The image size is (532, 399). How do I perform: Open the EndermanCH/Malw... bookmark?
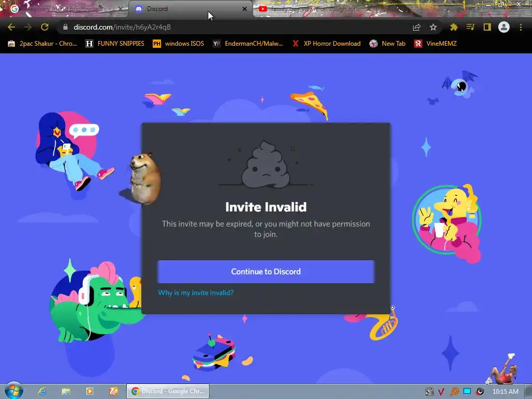[248, 44]
